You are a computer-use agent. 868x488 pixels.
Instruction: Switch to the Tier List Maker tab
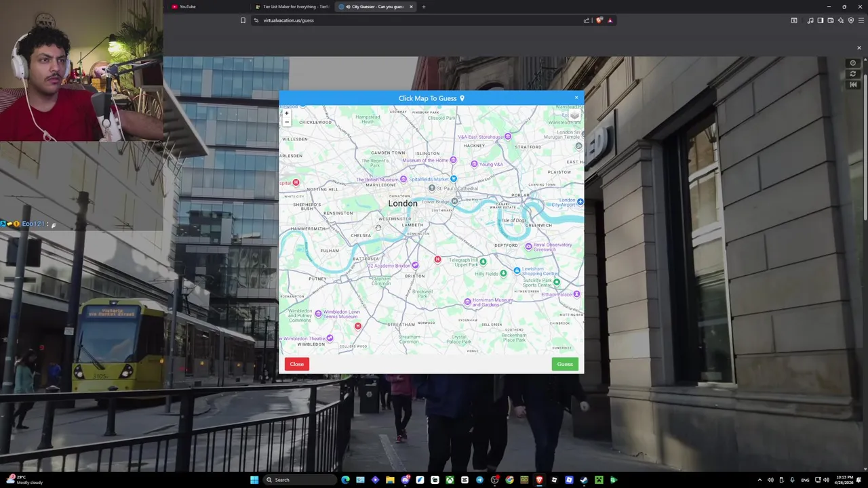(x=292, y=7)
